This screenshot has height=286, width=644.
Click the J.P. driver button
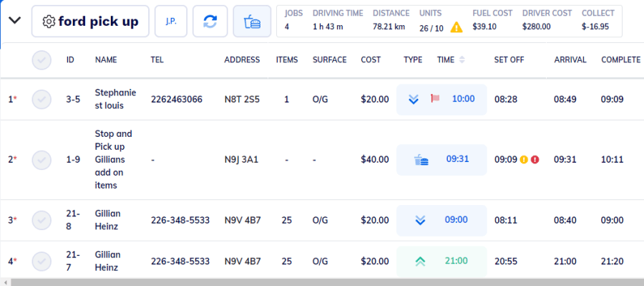coord(171,22)
